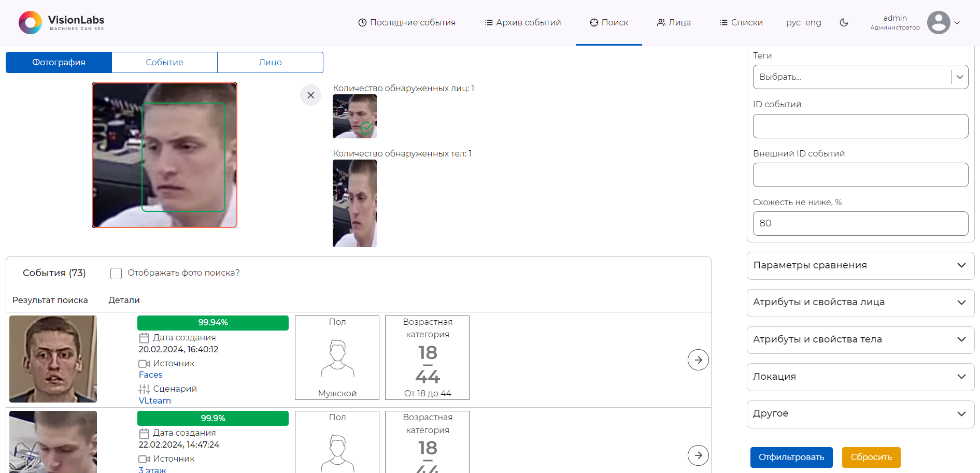Open the Теги select dropdown
Screen dimensions: 980x473
[x=860, y=77]
